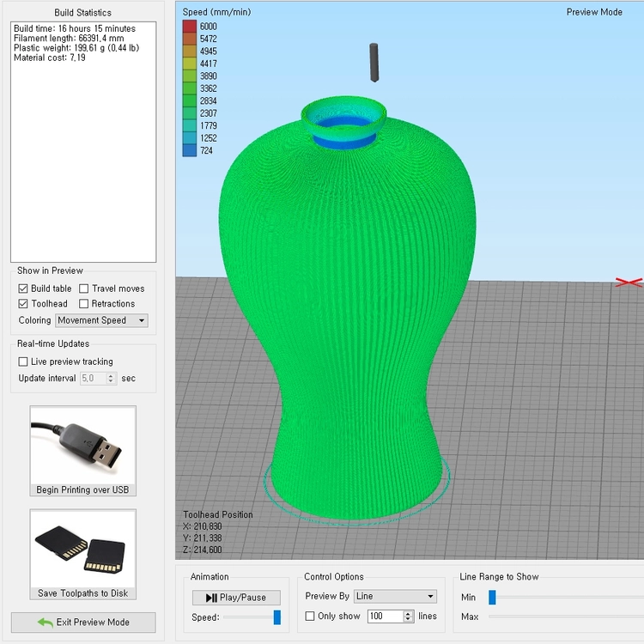
Task: Click the green arrow Exit Preview Mode icon
Action: pos(46,623)
